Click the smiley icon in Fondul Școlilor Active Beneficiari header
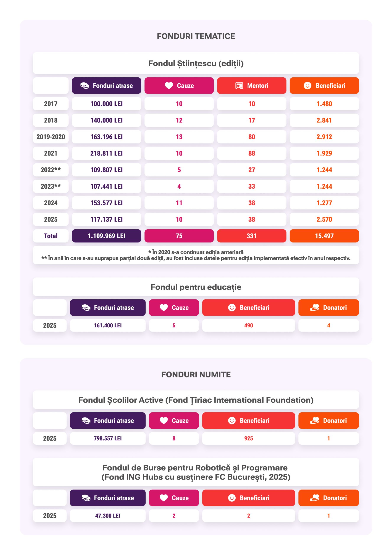This screenshot has height=555, width=392. pos(232,420)
